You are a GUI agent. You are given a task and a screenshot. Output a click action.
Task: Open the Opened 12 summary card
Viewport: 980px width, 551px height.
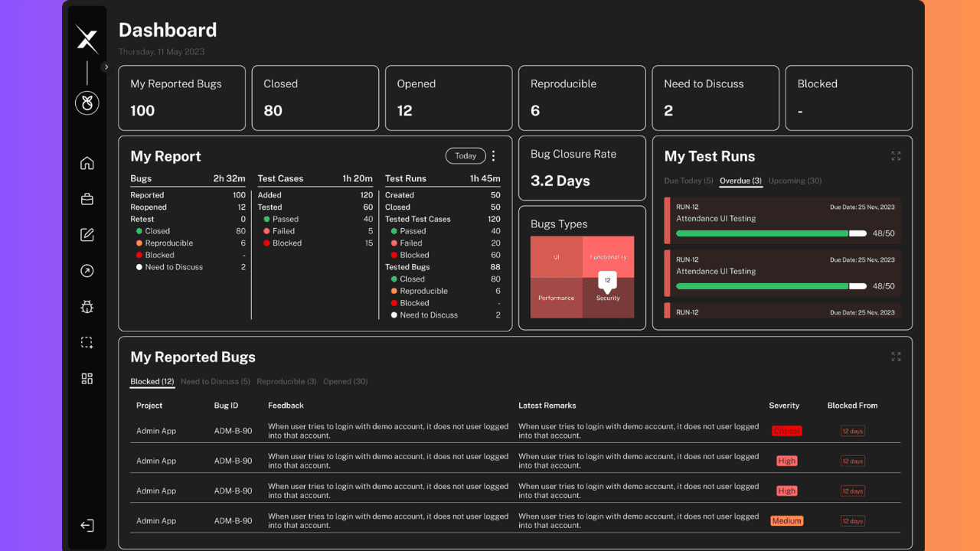point(449,98)
